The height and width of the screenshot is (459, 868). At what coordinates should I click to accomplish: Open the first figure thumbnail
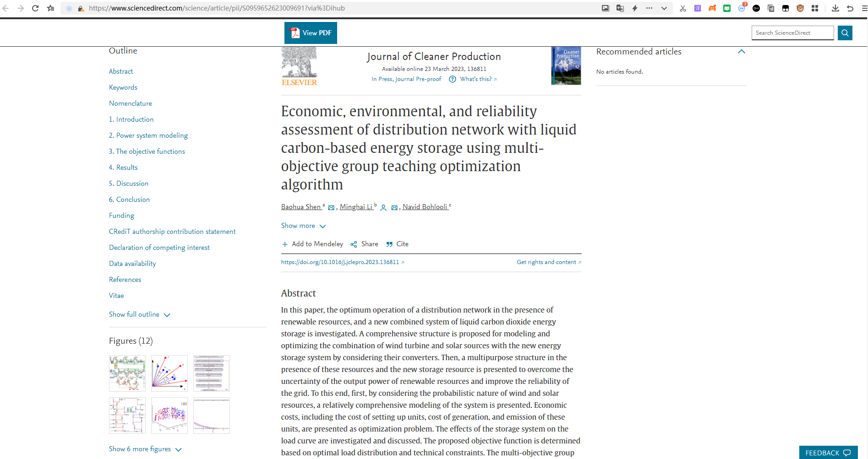[x=127, y=373]
